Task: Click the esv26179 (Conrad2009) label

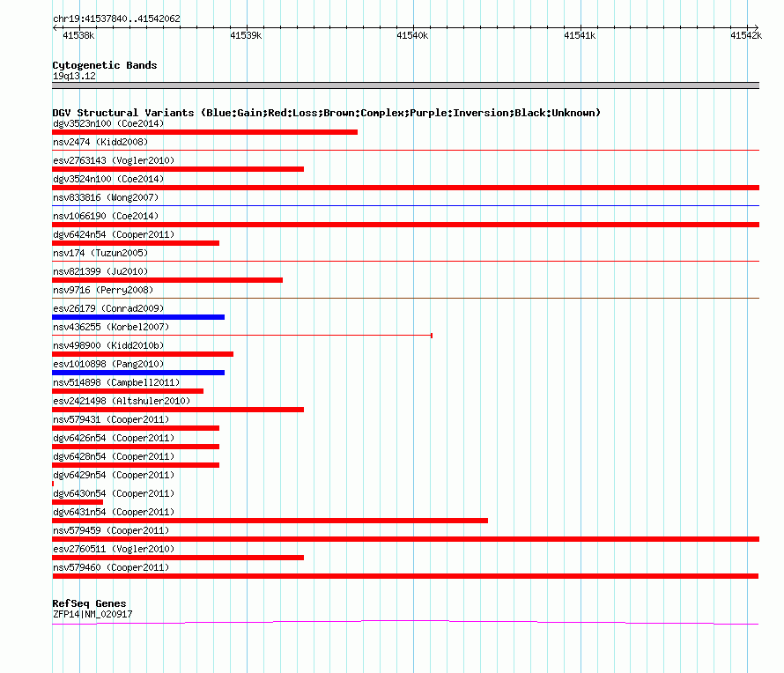Action: click(108, 308)
